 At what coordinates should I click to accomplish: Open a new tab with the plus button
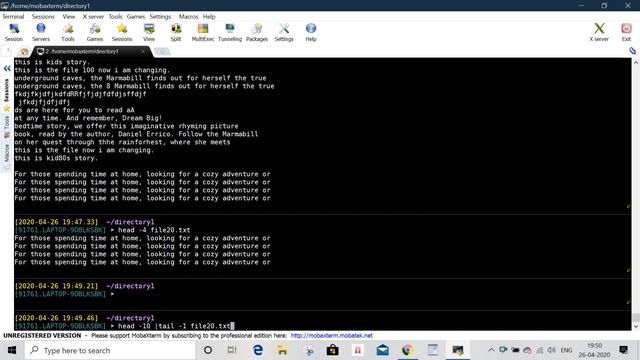click(162, 51)
